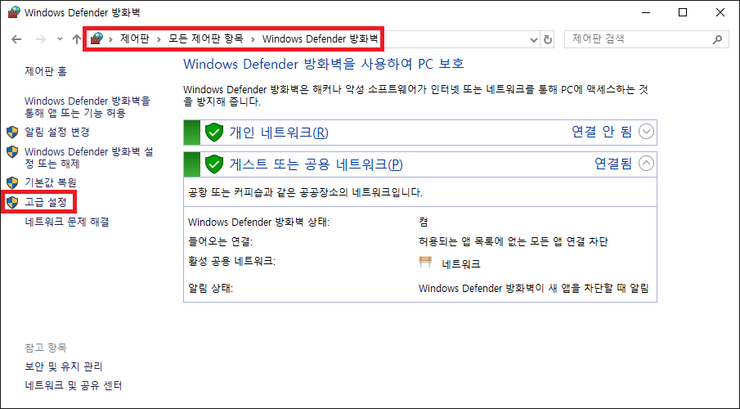Click the Windows Defender title bar icon

tap(11, 12)
